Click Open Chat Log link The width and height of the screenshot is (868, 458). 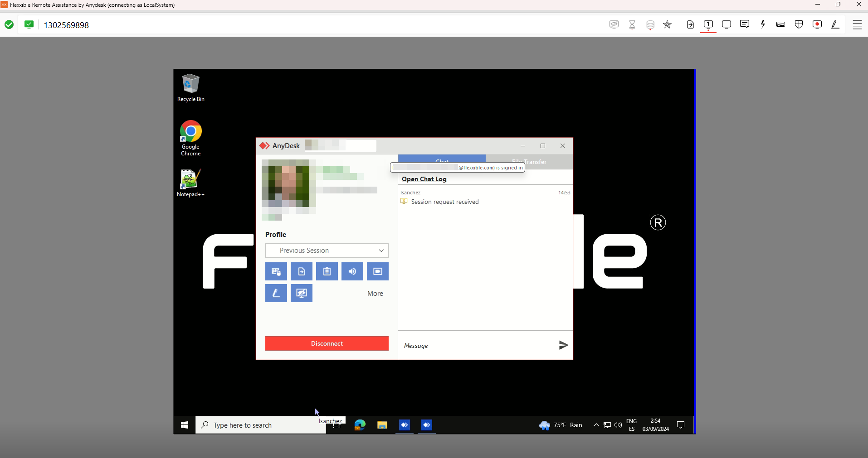pos(424,179)
